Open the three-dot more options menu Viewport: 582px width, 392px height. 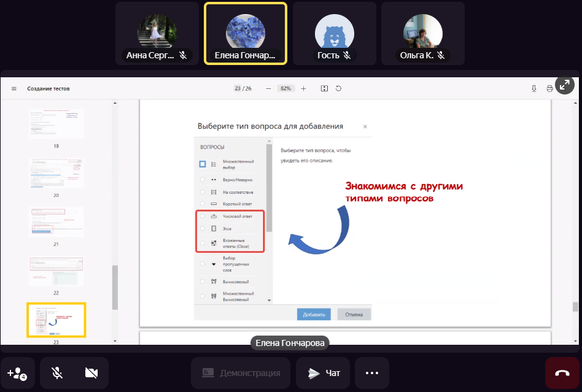372,373
